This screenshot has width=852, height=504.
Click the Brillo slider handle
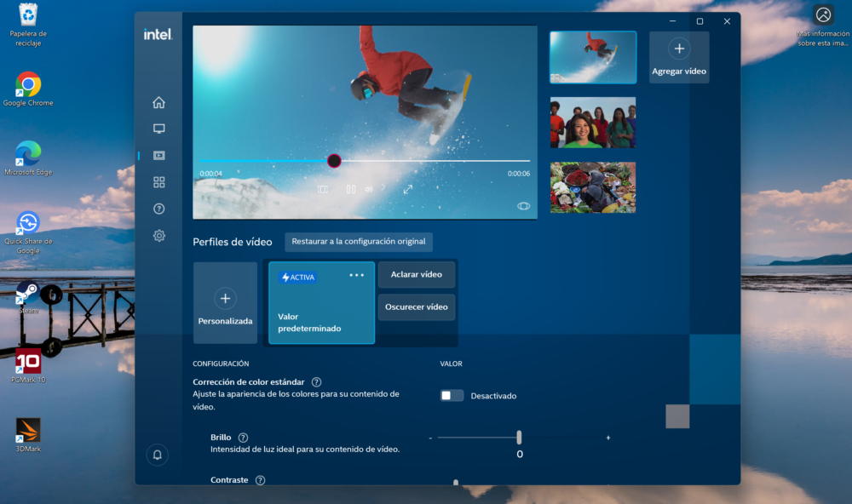coord(519,438)
